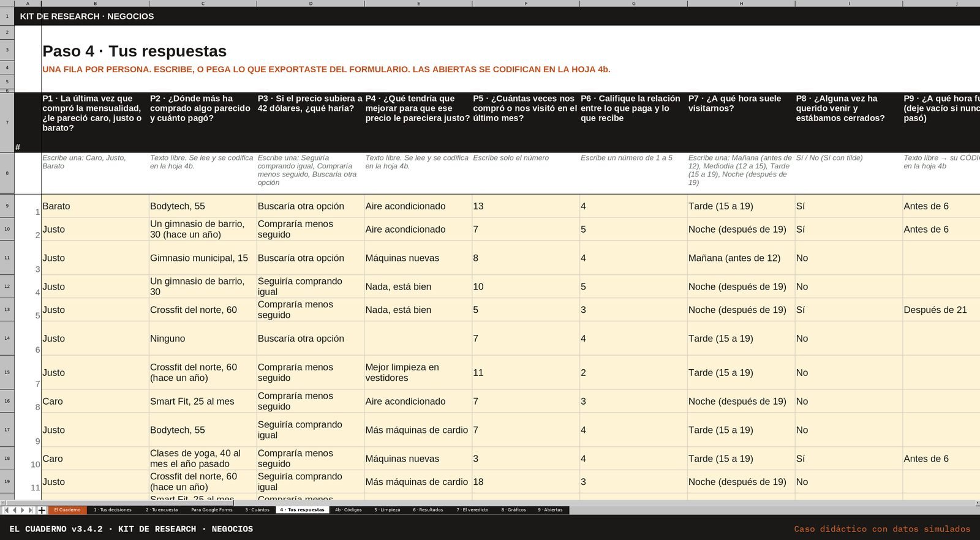Click the 'Gimnasio municipal, 15' cell
This screenshot has height=540, width=980.
(x=203, y=258)
